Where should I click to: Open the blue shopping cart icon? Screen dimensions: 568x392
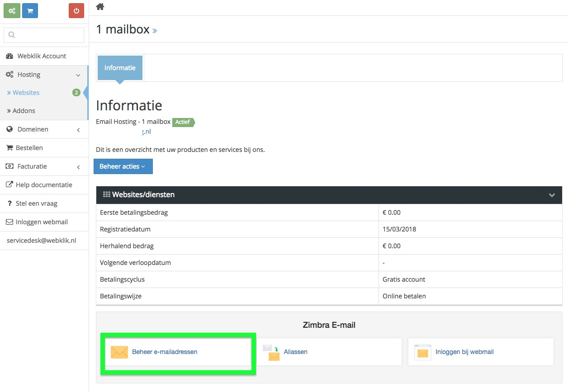(x=30, y=10)
